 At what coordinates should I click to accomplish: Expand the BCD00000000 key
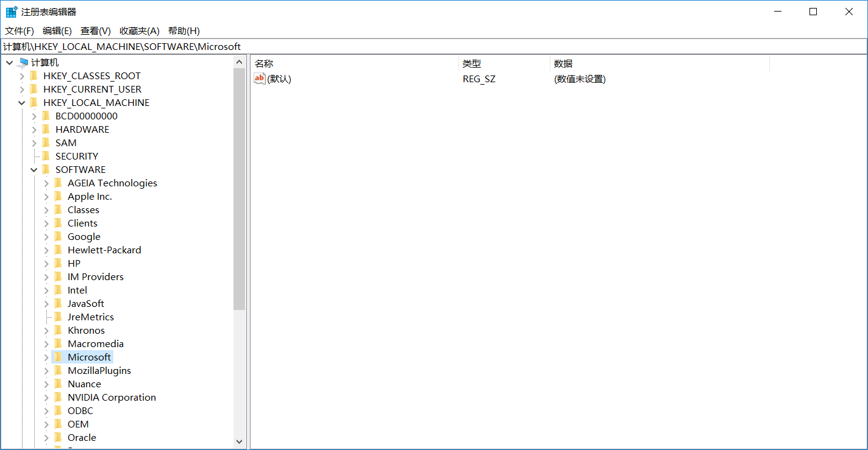[34, 116]
